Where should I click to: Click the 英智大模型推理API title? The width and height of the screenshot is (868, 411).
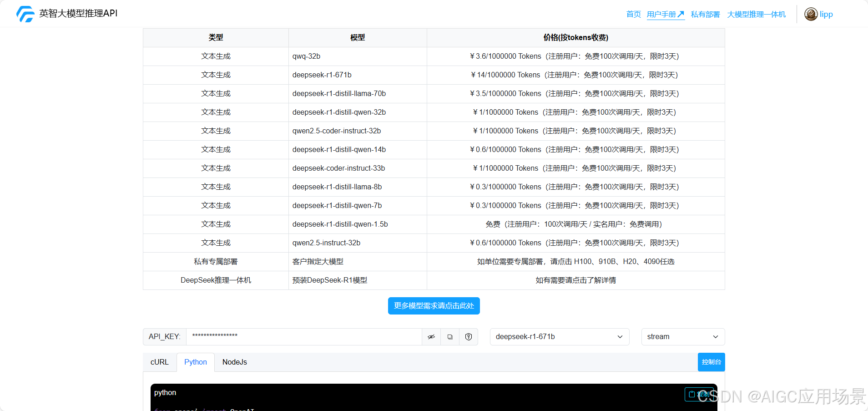(78, 14)
